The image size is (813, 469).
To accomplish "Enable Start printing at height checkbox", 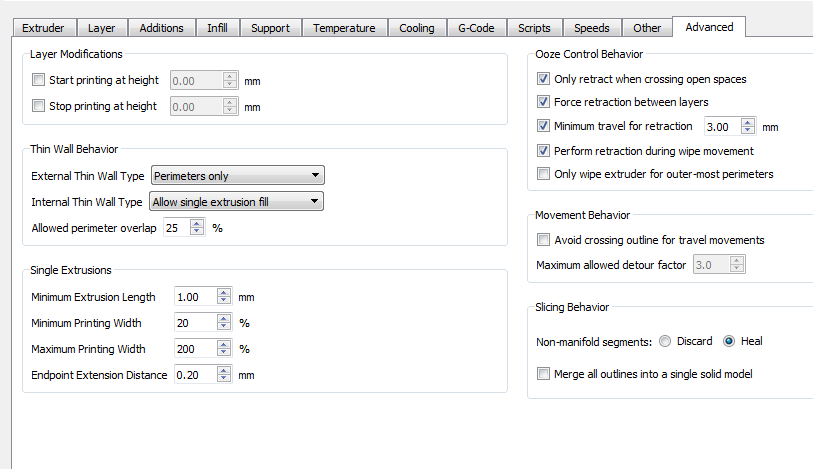I will [x=39, y=80].
